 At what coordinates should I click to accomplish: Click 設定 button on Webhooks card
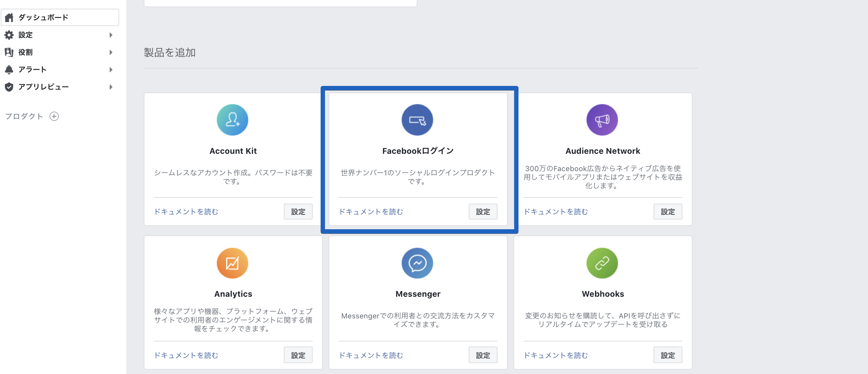pos(667,355)
